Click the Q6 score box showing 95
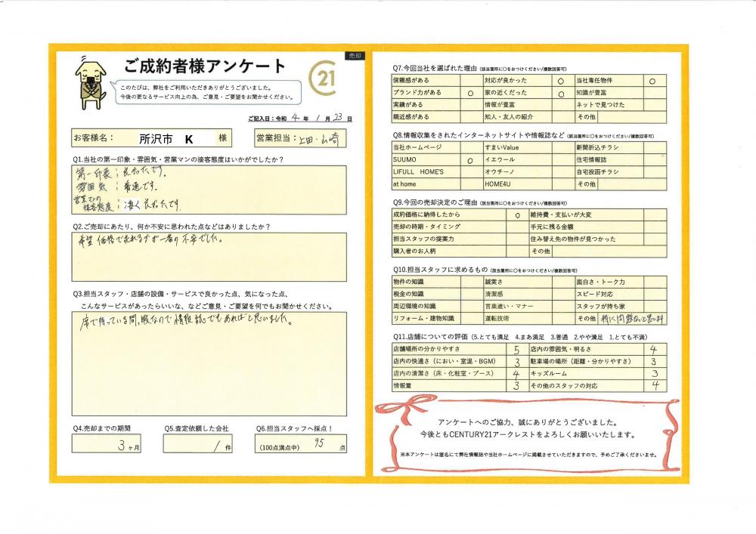This screenshot has width=756, height=534. [300, 443]
